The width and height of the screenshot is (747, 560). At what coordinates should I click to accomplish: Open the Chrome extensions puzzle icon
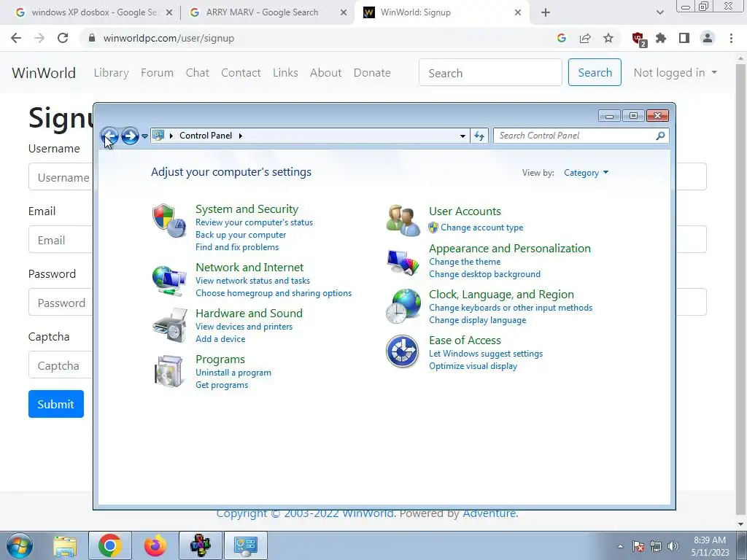coord(661,38)
